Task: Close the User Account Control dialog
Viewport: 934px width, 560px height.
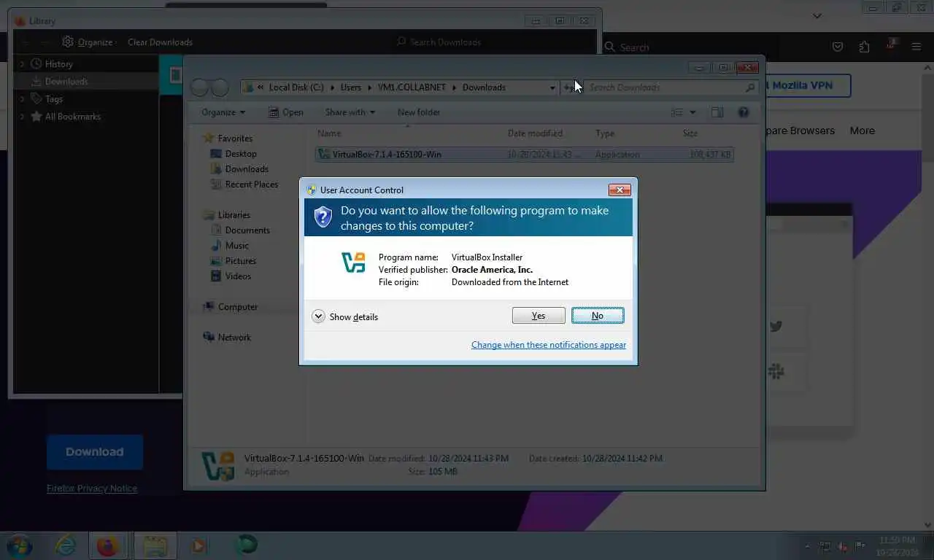Action: pyautogui.click(x=620, y=190)
